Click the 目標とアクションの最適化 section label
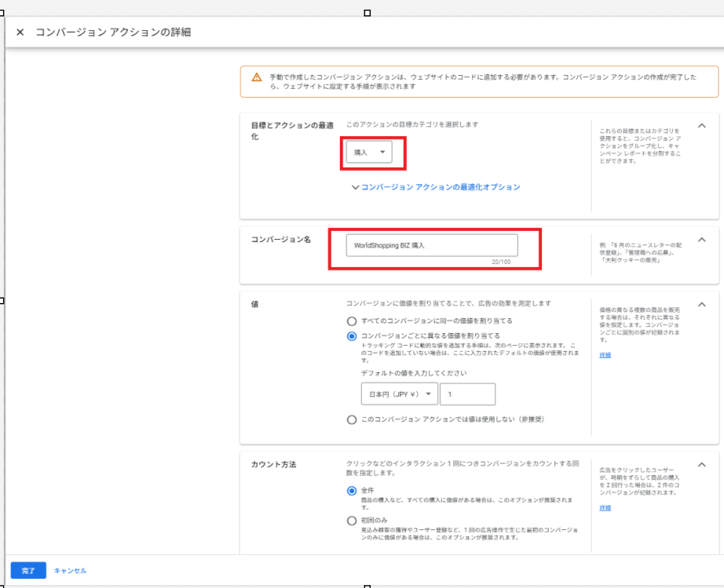The height and width of the screenshot is (588, 724). [292, 131]
